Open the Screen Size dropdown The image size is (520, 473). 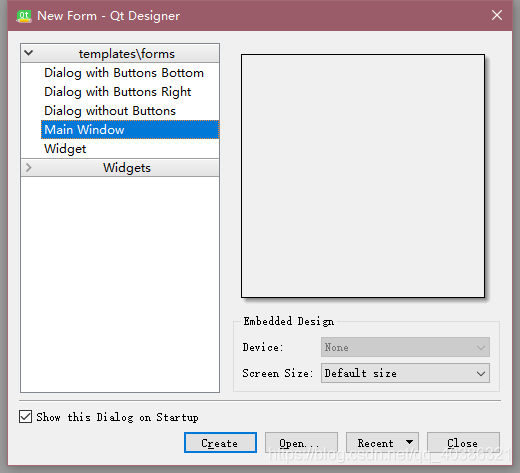(405, 373)
